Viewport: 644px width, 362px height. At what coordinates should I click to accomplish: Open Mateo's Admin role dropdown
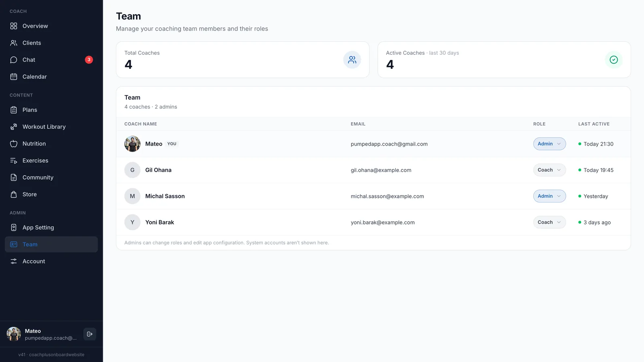(549, 144)
